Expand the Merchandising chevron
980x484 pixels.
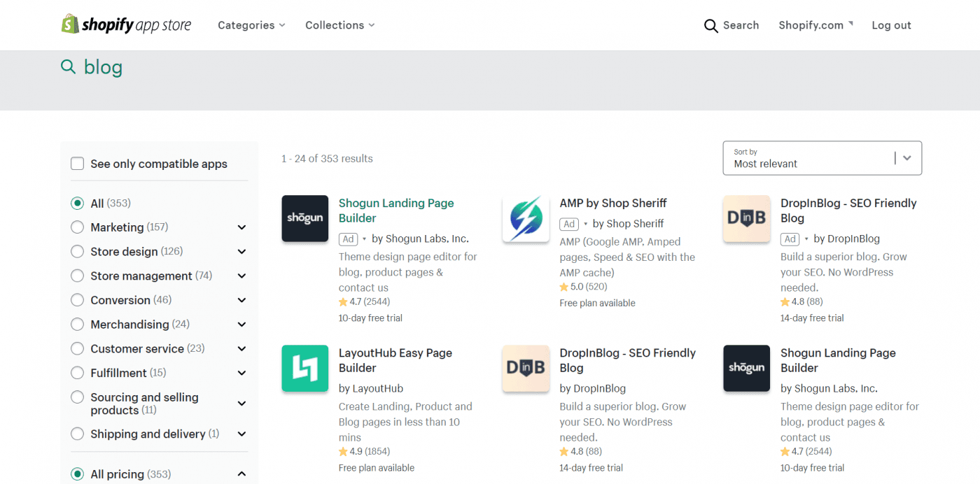point(241,325)
